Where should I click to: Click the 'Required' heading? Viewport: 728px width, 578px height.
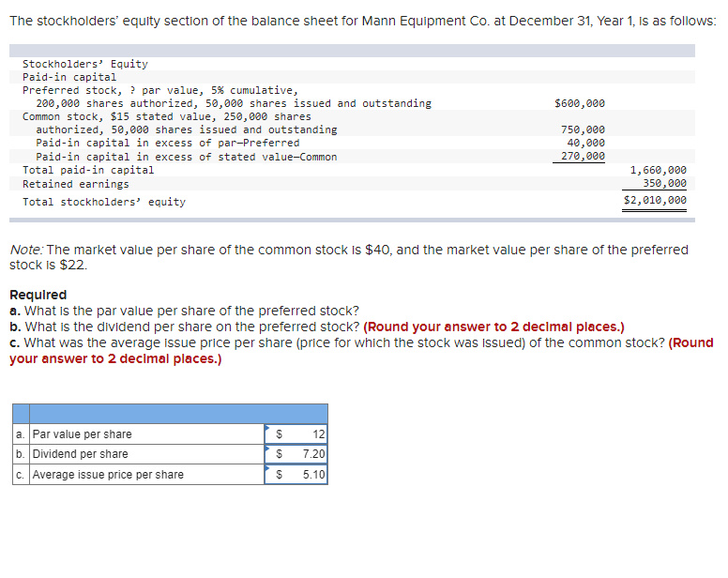point(38,295)
